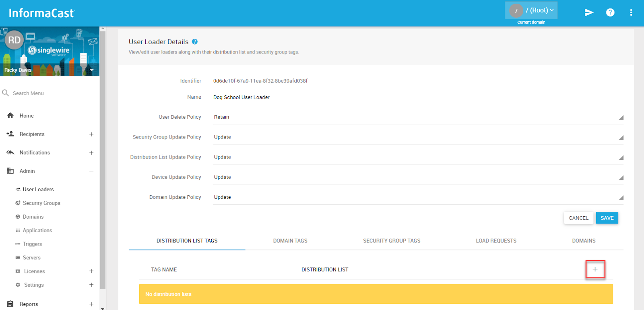The height and width of the screenshot is (310, 644).
Task: Click the root domain slash avatar
Action: (516, 10)
